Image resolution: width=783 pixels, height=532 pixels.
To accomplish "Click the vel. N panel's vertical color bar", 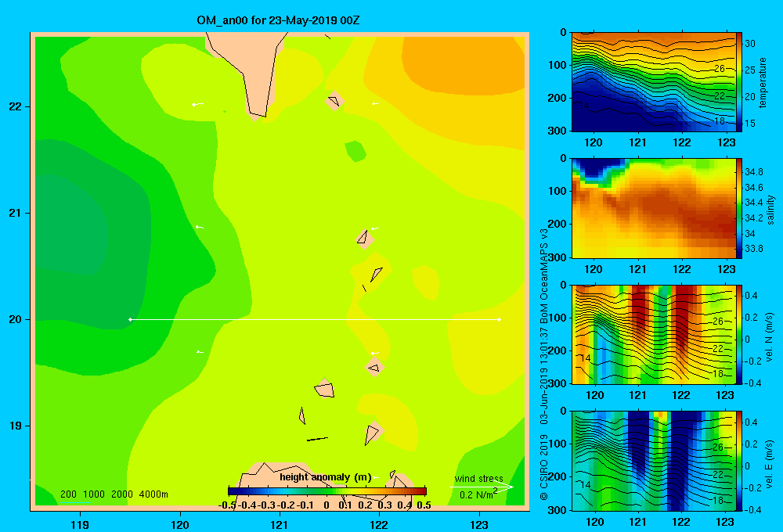I will point(739,334).
